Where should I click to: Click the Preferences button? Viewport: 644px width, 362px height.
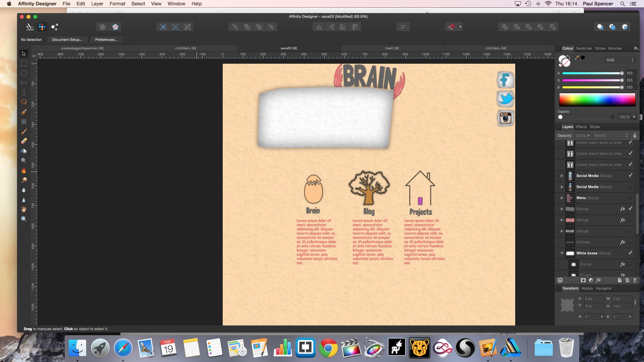(x=106, y=40)
